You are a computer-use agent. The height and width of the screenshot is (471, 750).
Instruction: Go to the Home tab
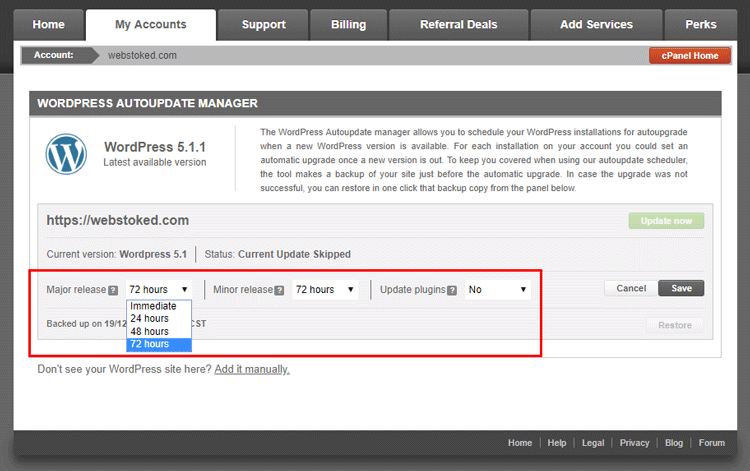click(x=48, y=24)
